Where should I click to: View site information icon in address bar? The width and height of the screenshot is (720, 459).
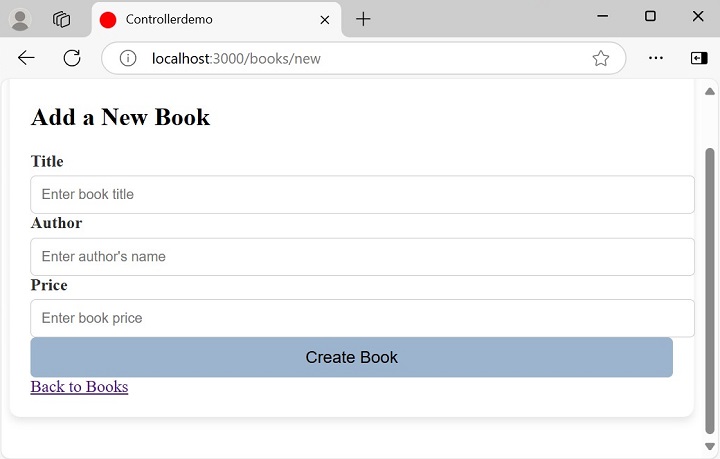(128, 58)
